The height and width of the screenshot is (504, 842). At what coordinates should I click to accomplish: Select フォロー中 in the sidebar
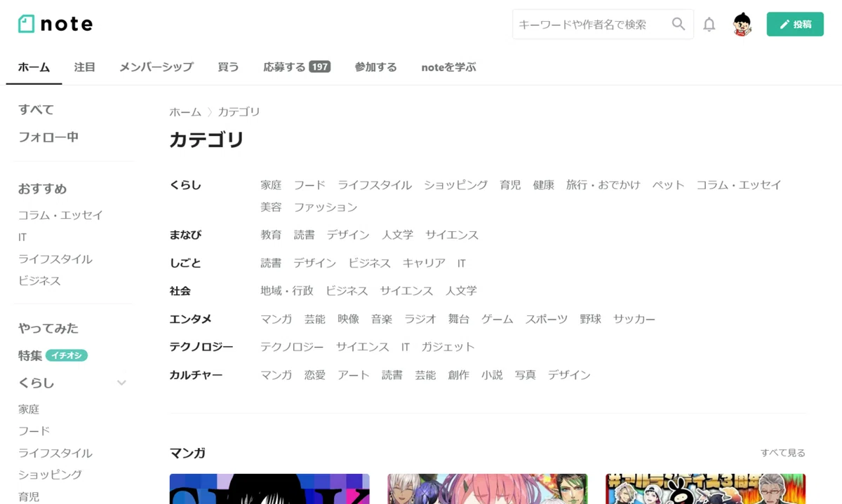(x=48, y=137)
